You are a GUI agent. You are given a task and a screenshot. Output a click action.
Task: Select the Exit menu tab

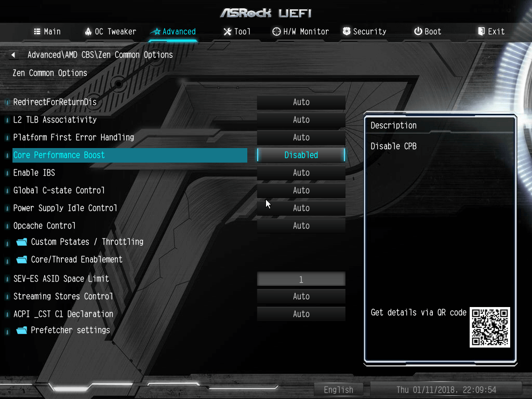[491, 32]
